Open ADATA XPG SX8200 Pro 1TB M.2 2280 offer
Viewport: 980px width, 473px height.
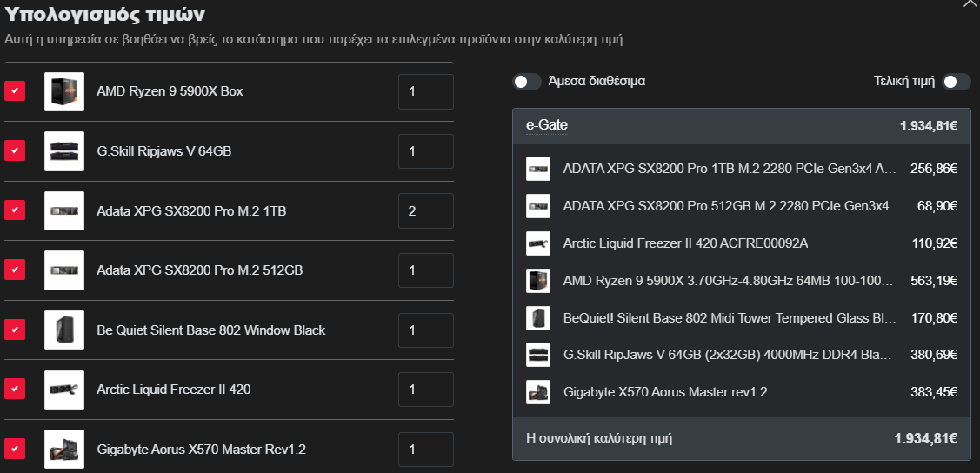(730, 169)
